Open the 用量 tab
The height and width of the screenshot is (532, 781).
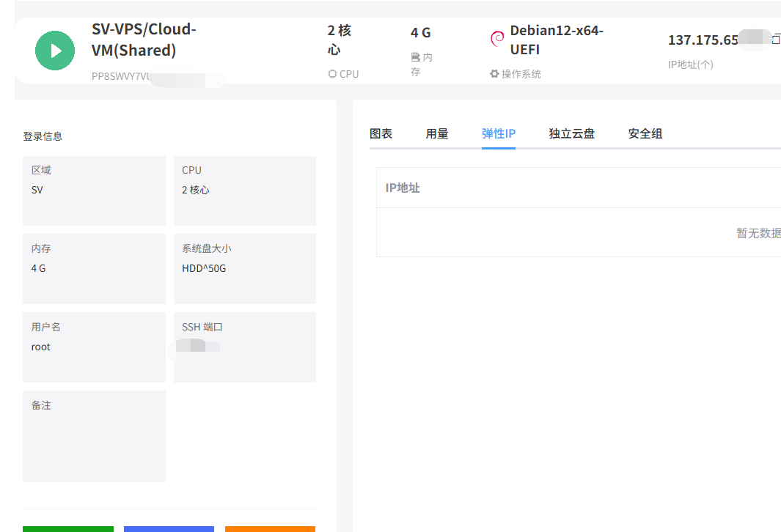coord(437,133)
